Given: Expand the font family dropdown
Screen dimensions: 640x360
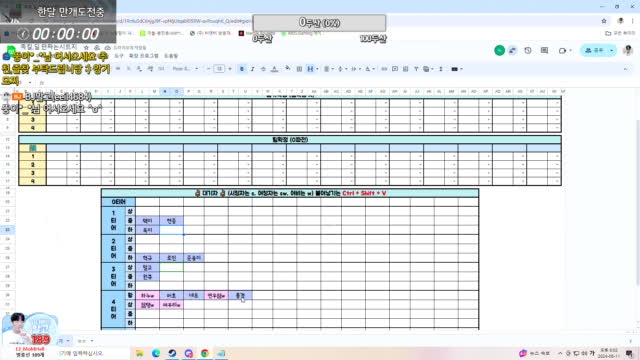Looking at the screenshot, I should coord(185,69).
